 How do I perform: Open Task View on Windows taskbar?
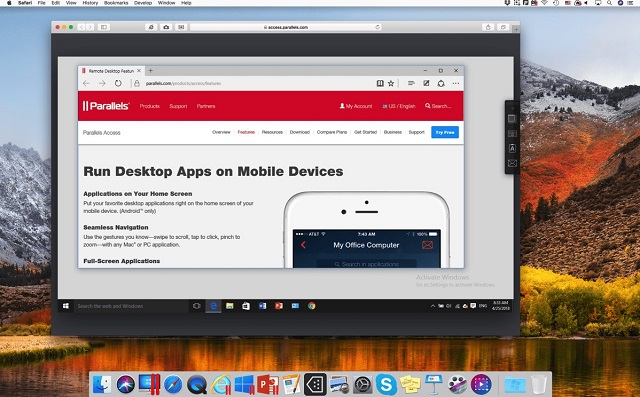point(196,306)
